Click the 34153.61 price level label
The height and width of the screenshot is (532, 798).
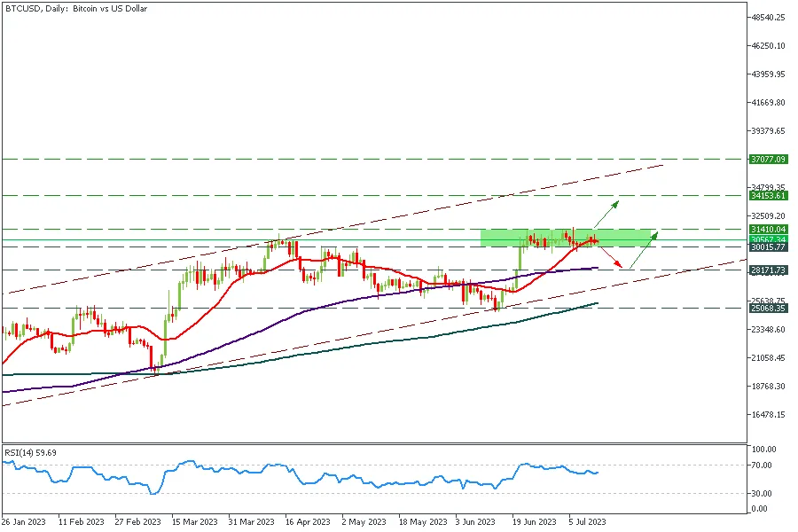click(769, 195)
